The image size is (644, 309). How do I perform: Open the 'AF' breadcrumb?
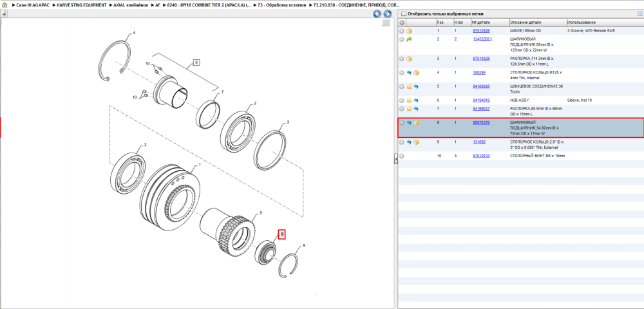point(158,5)
